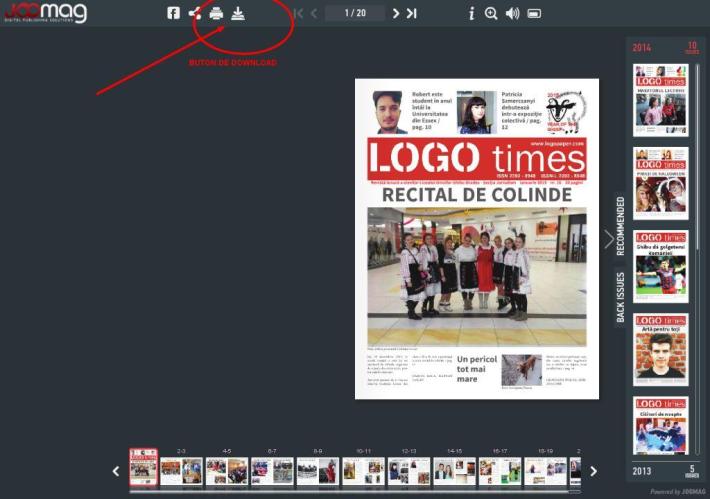The image size is (710, 499).
Task: Expand the 2014 issues section
Action: coord(666,48)
